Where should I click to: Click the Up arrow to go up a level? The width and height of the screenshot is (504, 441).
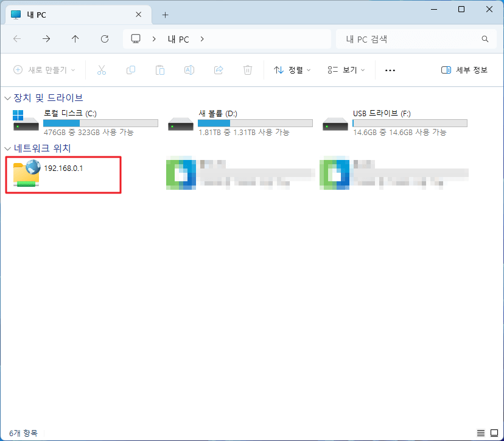coord(74,38)
